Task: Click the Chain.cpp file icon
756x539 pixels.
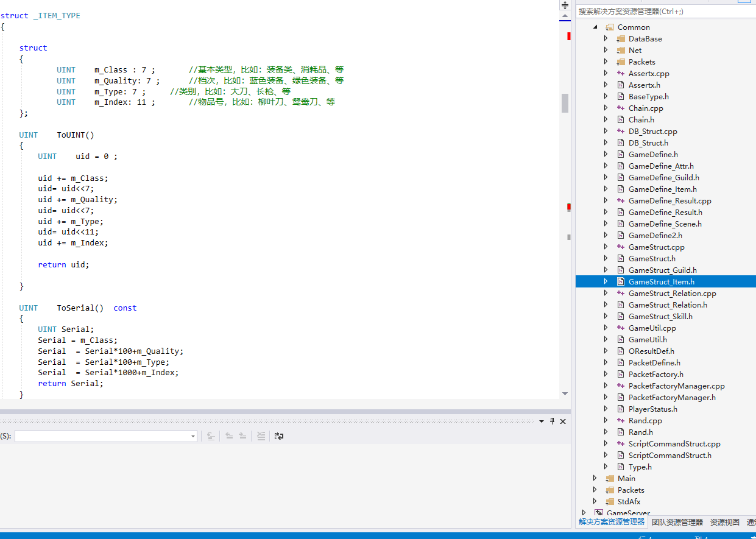Action: (x=621, y=108)
